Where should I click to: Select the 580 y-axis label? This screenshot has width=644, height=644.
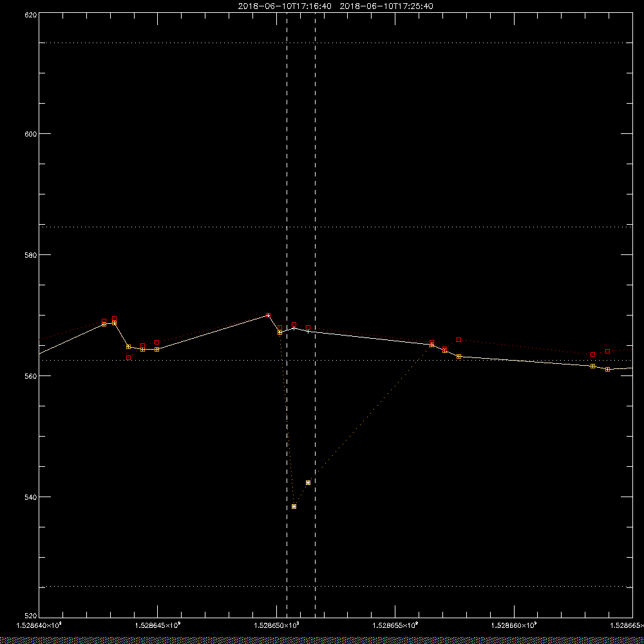(x=31, y=254)
